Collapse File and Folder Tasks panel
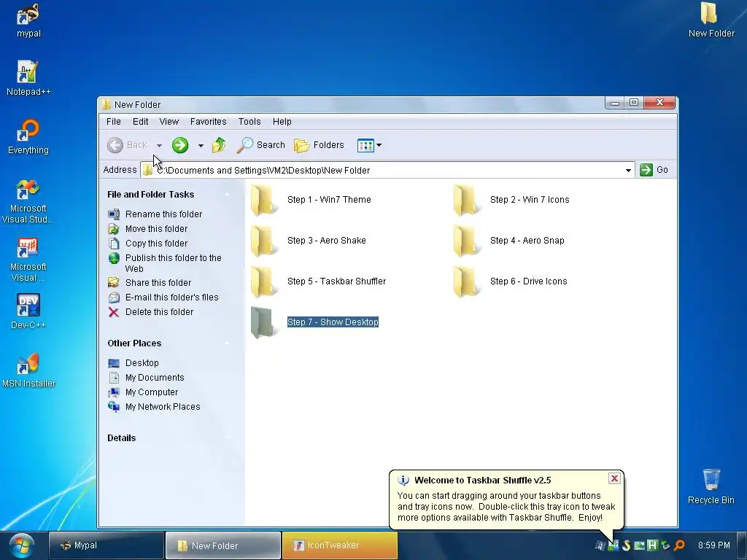 [228, 194]
